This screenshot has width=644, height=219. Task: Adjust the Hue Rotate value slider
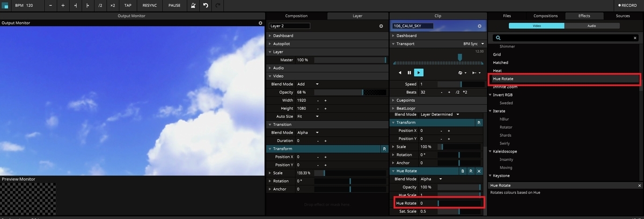tap(460, 203)
